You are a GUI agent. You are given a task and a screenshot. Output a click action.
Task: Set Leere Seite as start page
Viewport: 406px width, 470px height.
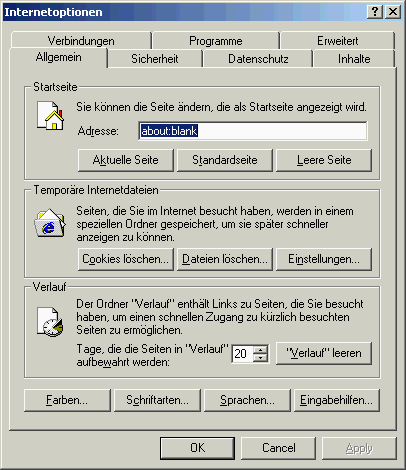[x=324, y=160]
